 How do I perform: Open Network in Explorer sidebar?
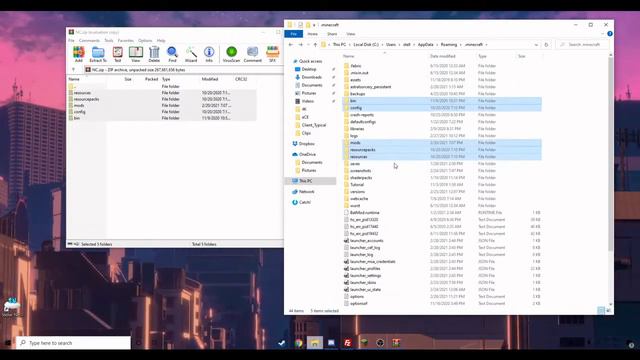(x=307, y=191)
